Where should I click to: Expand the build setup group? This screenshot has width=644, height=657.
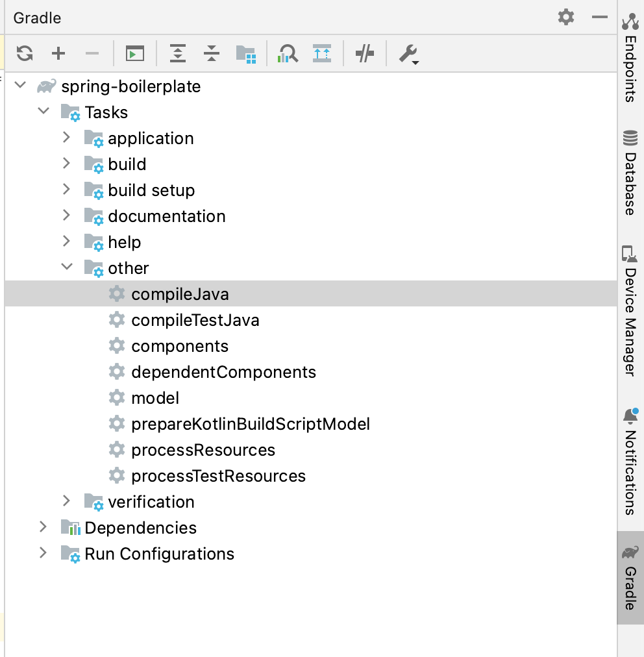(x=66, y=190)
